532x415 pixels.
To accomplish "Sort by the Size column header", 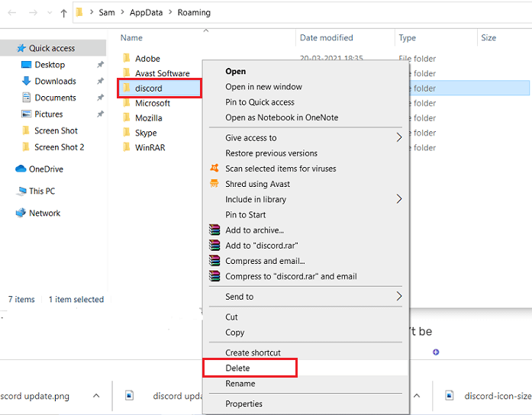I will click(x=488, y=37).
